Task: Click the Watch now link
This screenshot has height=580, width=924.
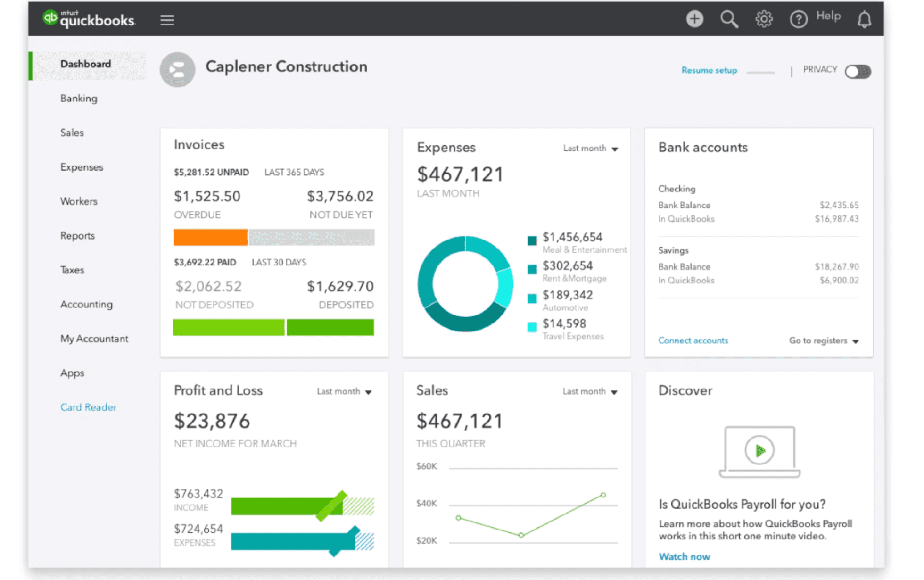Action: [x=684, y=557]
